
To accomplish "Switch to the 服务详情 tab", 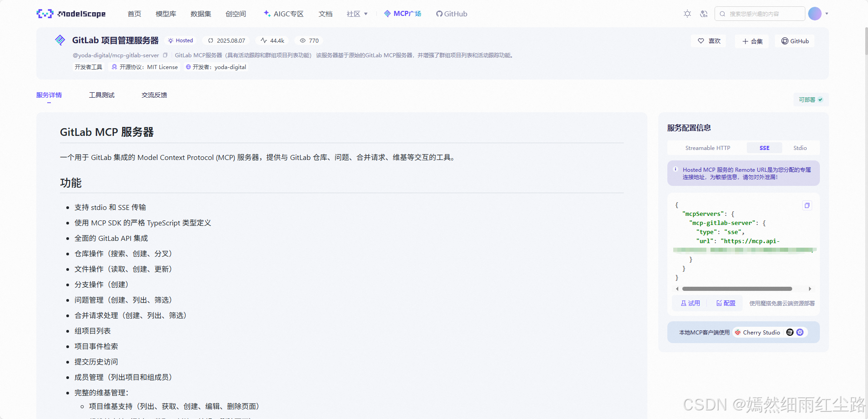I will (x=49, y=95).
